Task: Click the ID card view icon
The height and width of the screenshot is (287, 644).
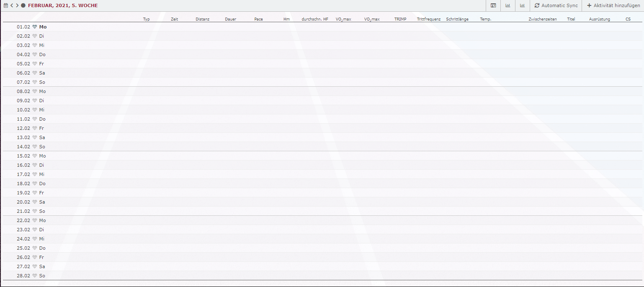Action: pos(493,5)
